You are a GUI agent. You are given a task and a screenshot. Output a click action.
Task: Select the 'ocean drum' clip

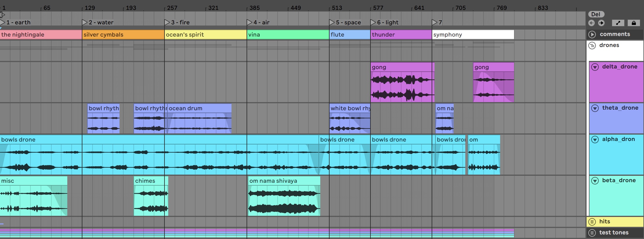[x=200, y=108]
